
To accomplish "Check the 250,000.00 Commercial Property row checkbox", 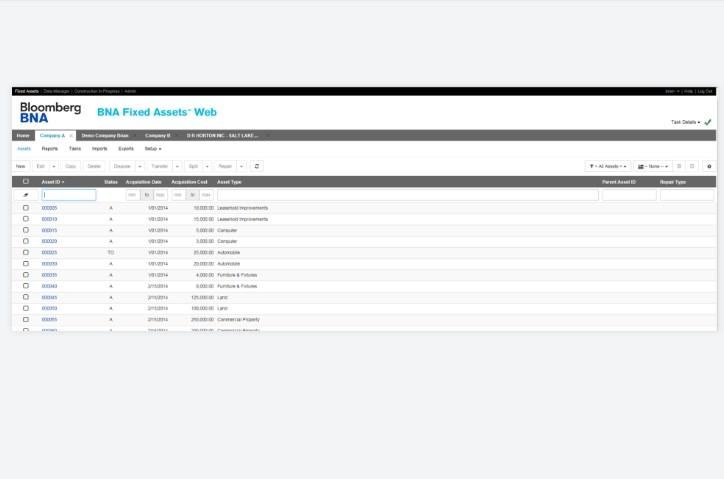I will [26, 320].
